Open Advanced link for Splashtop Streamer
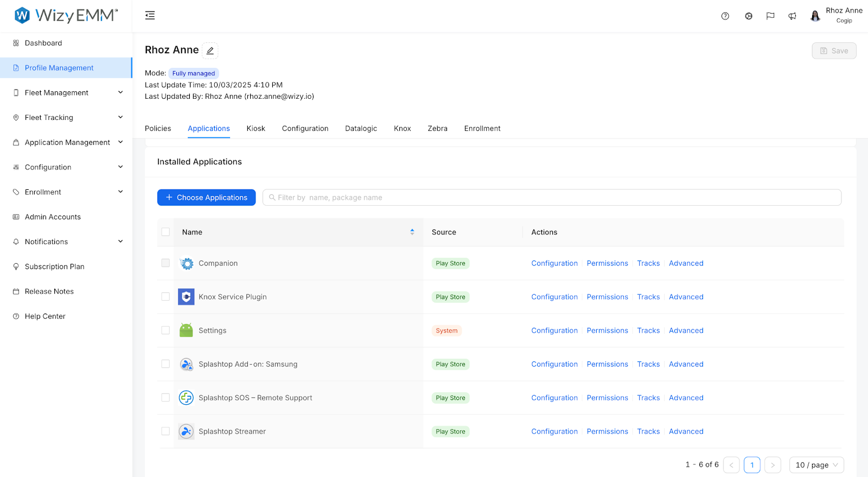868x477 pixels. click(686, 431)
